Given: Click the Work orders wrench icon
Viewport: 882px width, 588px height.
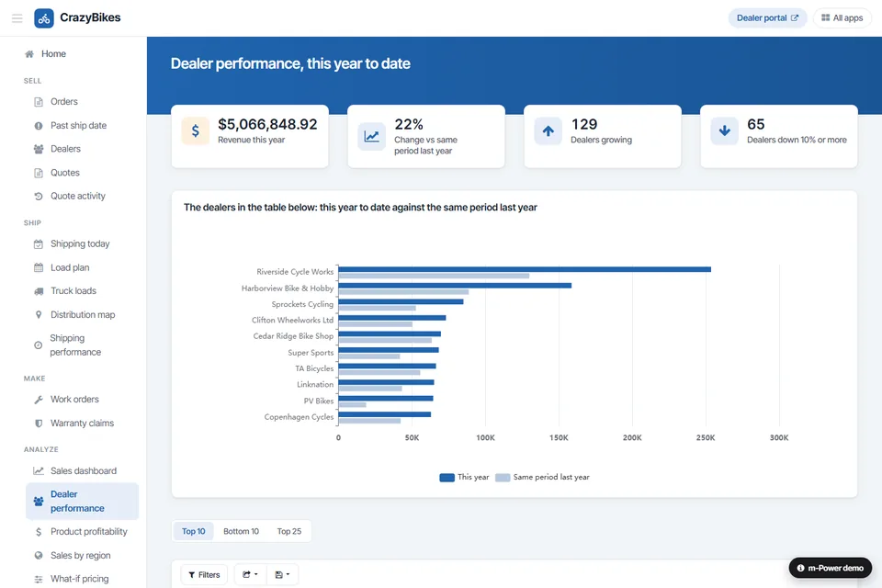Looking at the screenshot, I should coord(39,400).
